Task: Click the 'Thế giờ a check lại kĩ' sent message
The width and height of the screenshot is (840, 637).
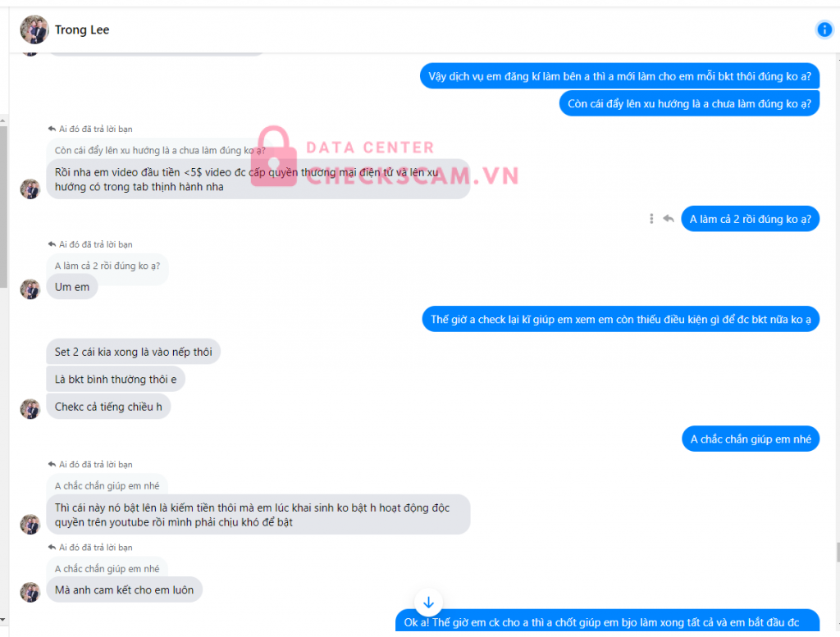Action: click(x=621, y=319)
